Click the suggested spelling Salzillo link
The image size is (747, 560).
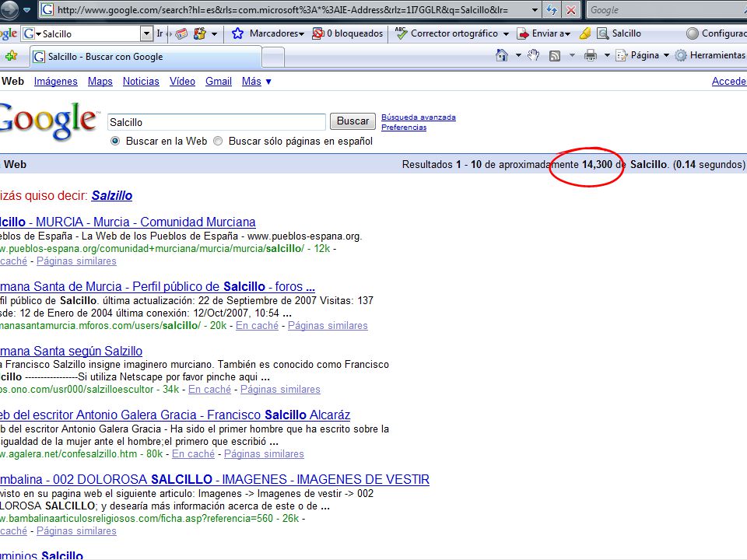(x=112, y=196)
